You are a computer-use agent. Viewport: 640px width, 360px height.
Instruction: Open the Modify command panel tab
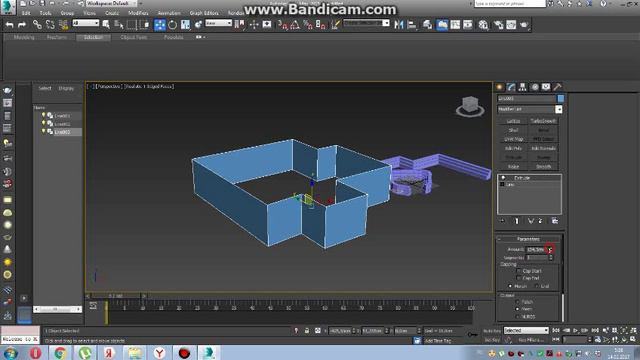click(x=511, y=87)
